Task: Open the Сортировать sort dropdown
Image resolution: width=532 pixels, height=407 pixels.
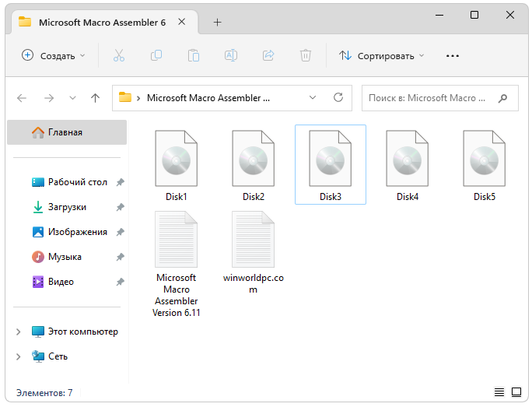Action: (382, 56)
